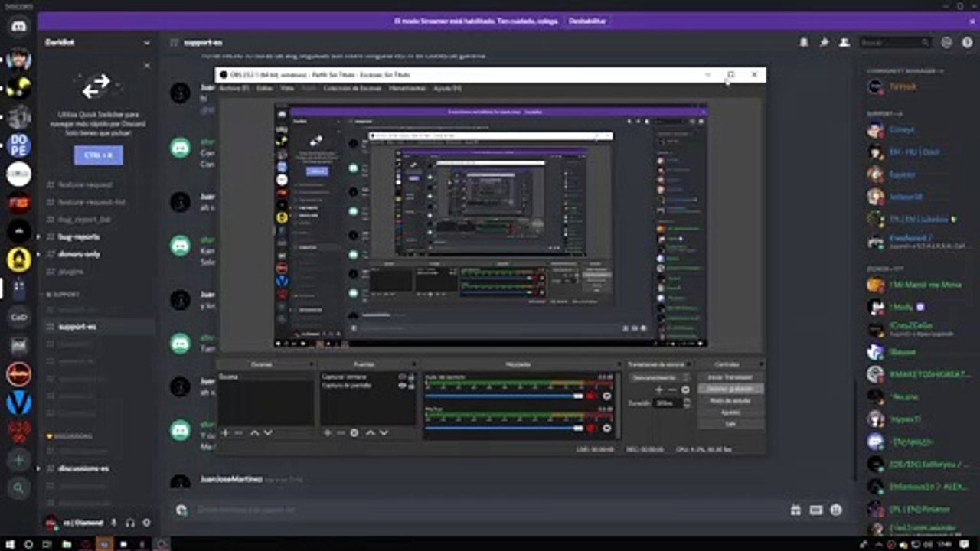
Task: Open Herramientas menu in OBS
Action: [x=407, y=88]
